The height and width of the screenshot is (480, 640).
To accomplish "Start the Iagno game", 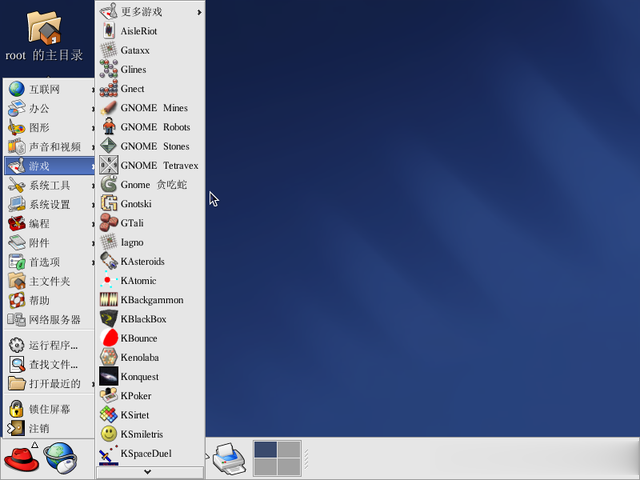I will coord(150,242).
